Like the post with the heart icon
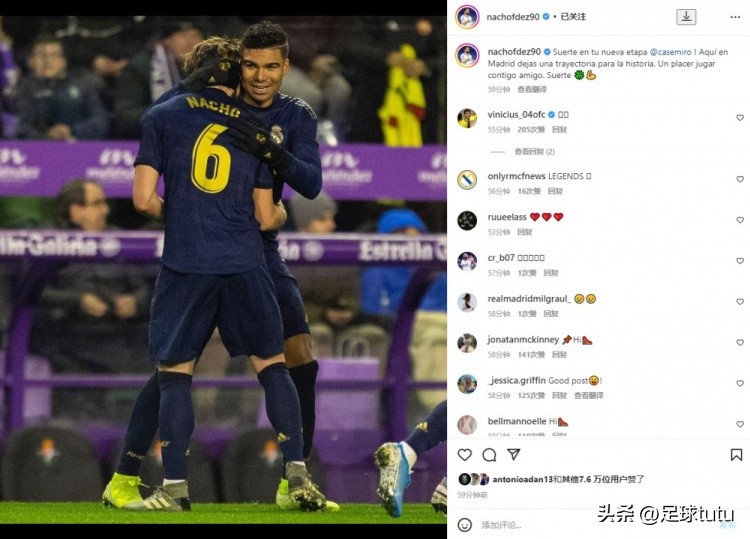The image size is (750, 539). coord(464,454)
